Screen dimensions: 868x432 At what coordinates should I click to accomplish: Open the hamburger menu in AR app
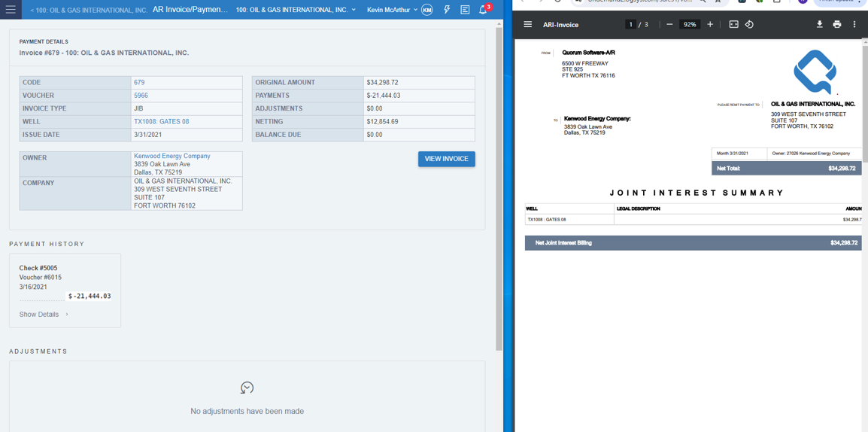tap(11, 10)
